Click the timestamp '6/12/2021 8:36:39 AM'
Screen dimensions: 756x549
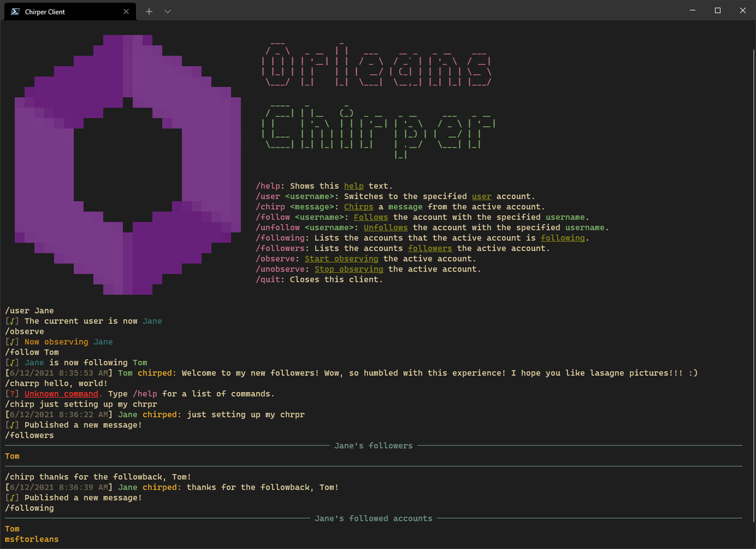point(59,487)
